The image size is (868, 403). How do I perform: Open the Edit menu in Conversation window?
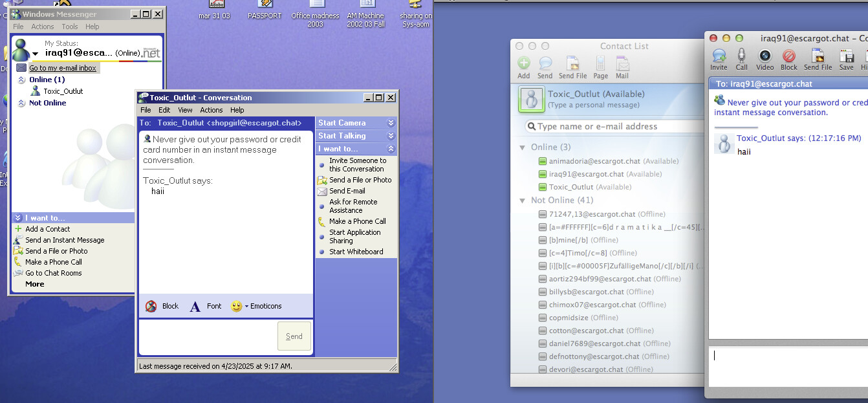pyautogui.click(x=164, y=110)
